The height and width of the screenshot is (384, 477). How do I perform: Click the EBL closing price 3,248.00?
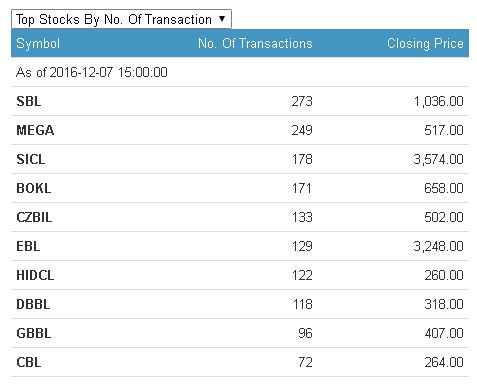(x=438, y=246)
